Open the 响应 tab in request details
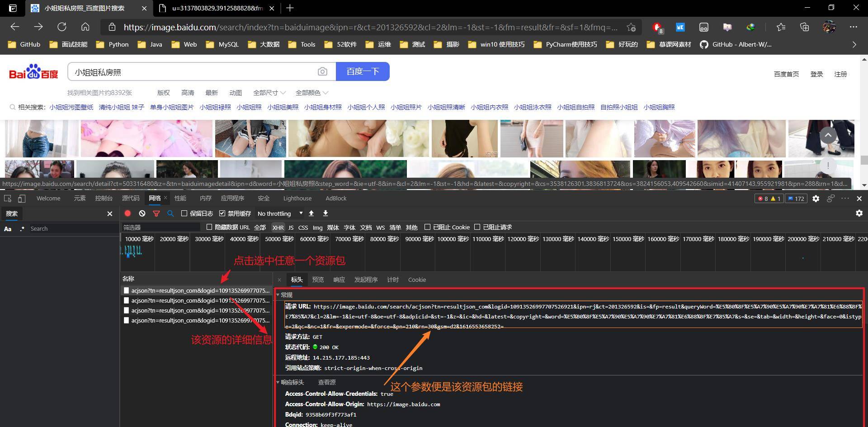This screenshot has height=427, width=868. 339,280
